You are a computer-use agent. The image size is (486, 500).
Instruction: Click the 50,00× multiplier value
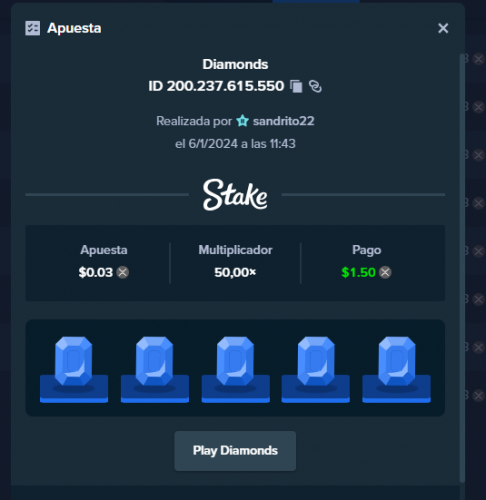tap(235, 272)
